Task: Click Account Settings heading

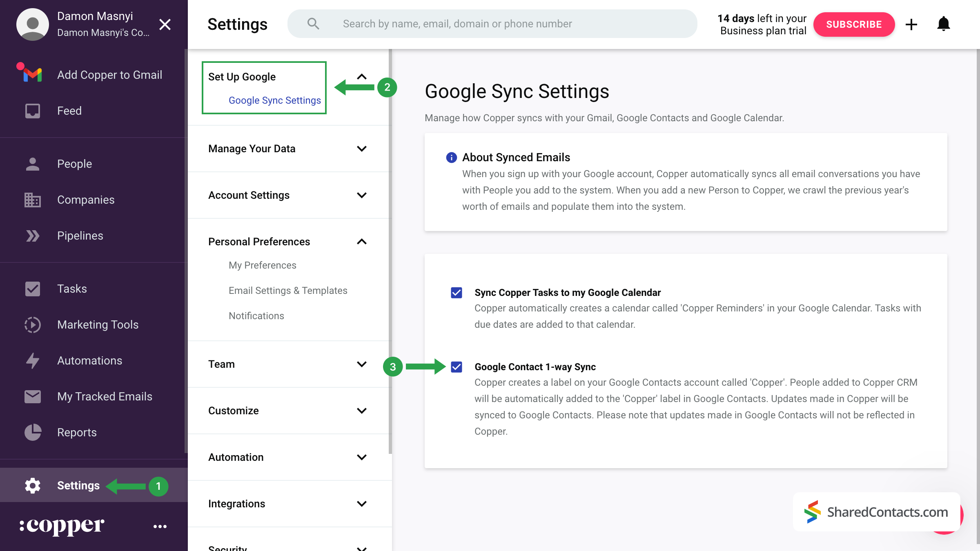Action: click(x=249, y=195)
